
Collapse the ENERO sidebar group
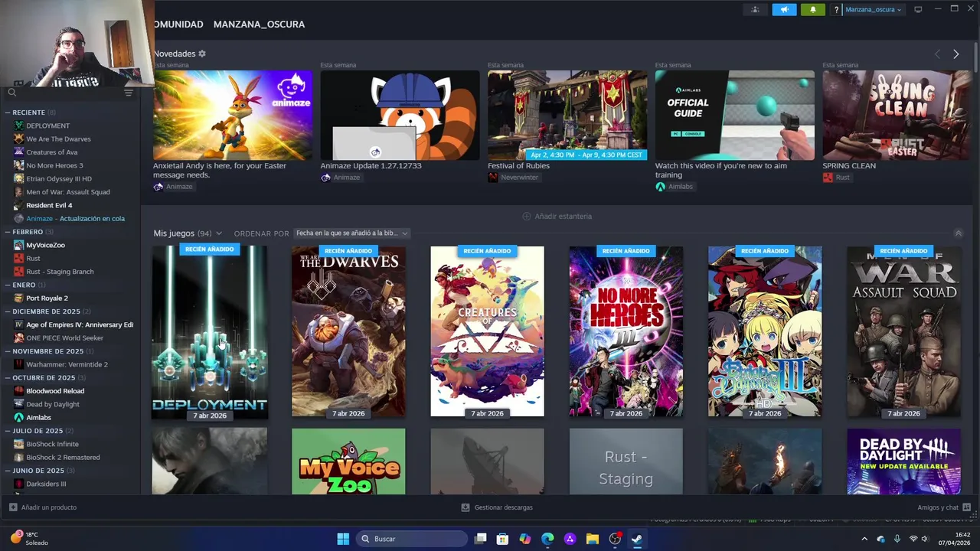click(8, 285)
